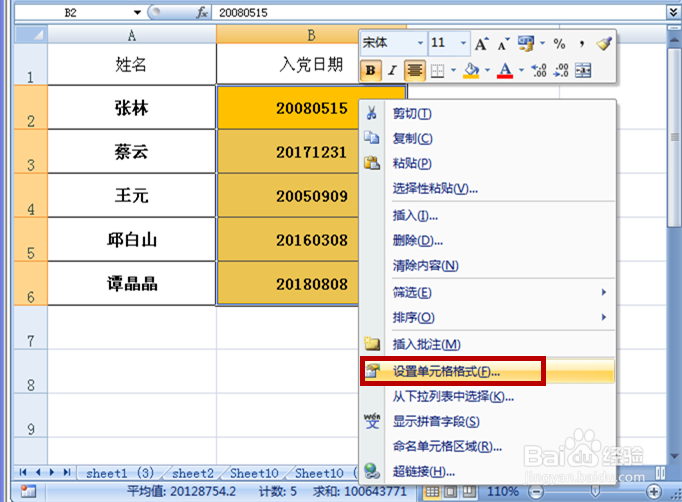Open the font size 11 dropdown

tap(464, 43)
